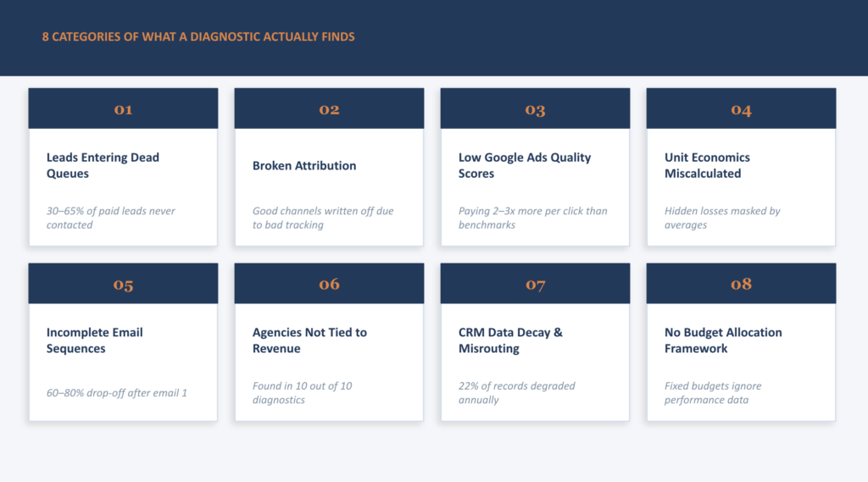Select the 03 card header number
The image size is (868, 482).
tap(535, 109)
